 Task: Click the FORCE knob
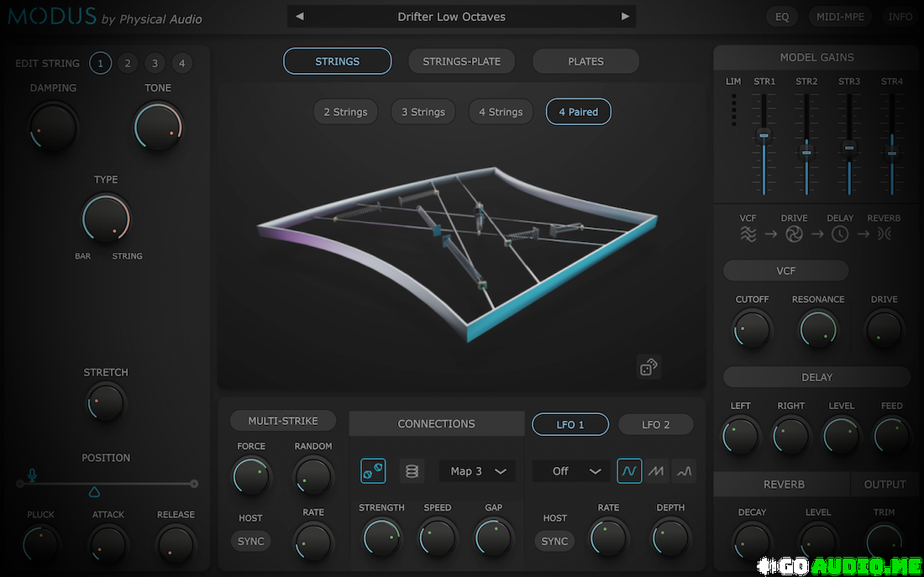(251, 476)
